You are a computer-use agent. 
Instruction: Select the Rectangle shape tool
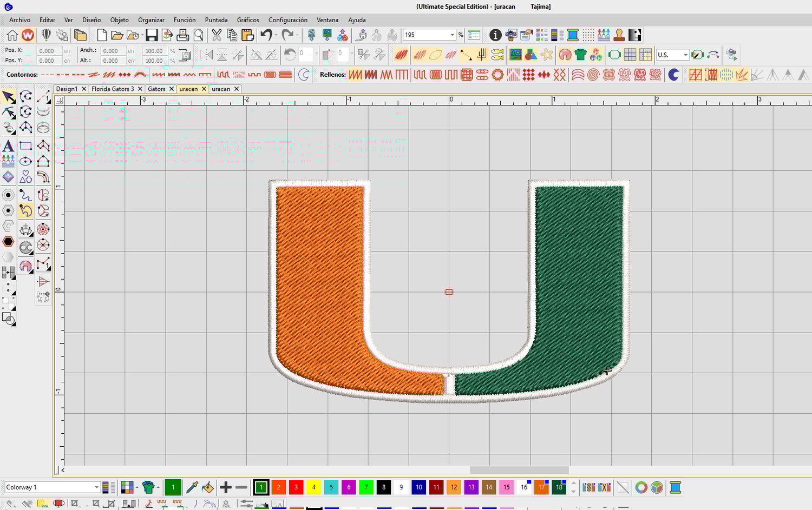(x=25, y=145)
